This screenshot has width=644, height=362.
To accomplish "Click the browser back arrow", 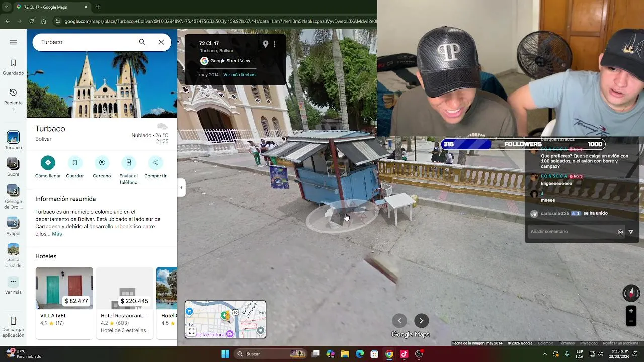I will (x=7, y=21).
